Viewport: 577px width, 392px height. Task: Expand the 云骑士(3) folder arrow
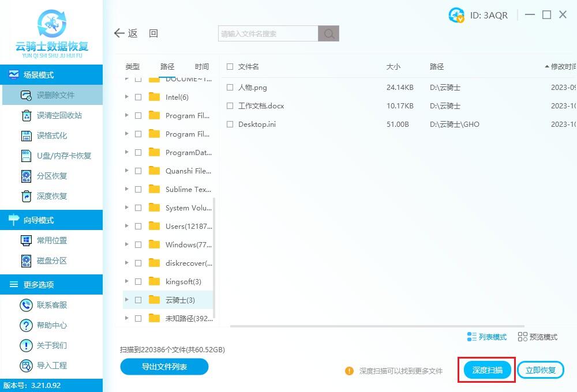(126, 300)
